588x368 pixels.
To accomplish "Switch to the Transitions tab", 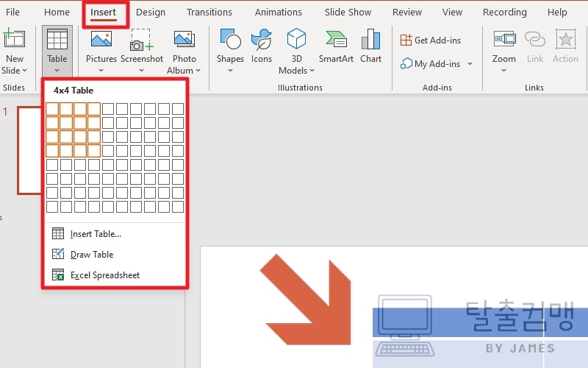I will click(209, 12).
